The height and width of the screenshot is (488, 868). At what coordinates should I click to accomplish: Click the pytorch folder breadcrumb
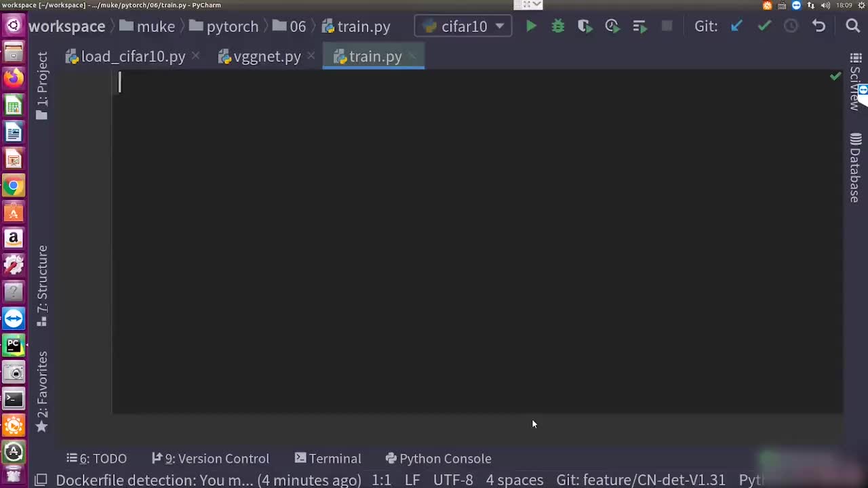224,26
